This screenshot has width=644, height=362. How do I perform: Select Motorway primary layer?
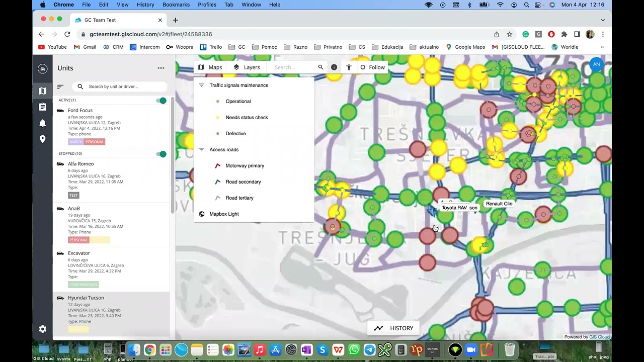coord(245,166)
